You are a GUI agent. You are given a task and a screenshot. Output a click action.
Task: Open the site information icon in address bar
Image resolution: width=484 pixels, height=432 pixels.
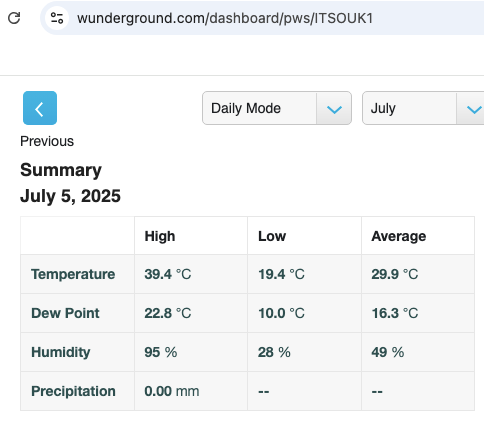point(57,18)
